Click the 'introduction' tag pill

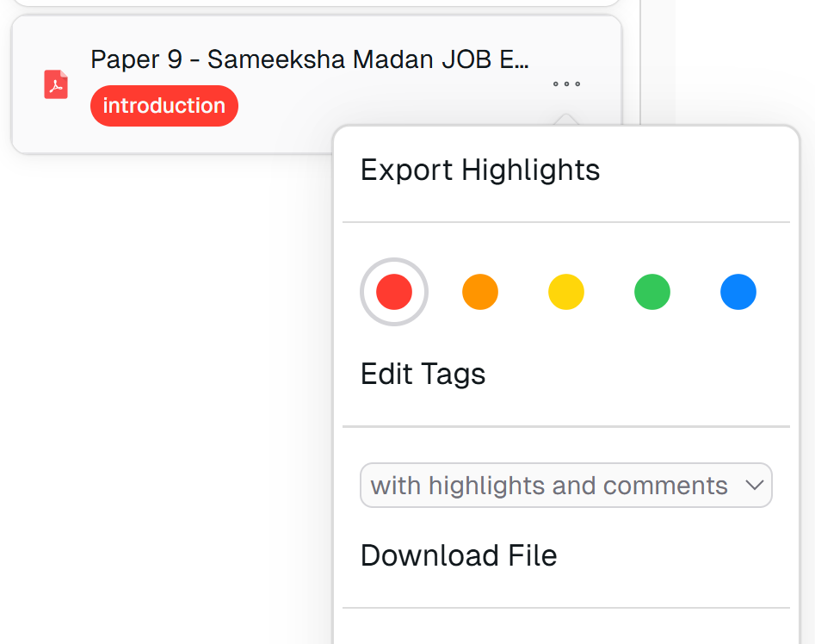[164, 105]
